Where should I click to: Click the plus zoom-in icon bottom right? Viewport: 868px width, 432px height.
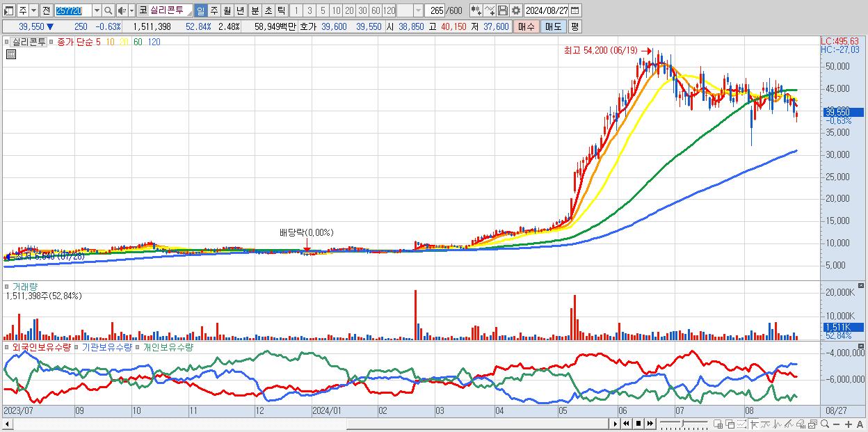coord(849,424)
